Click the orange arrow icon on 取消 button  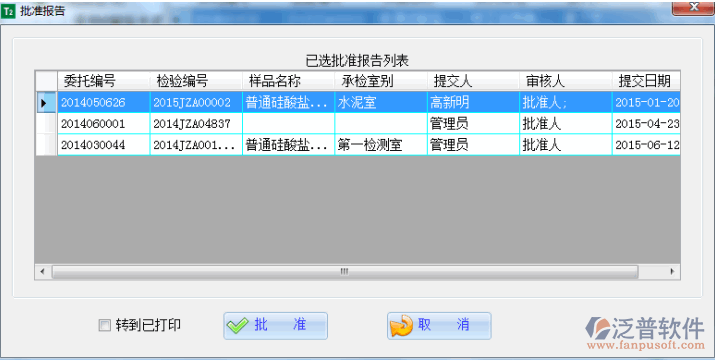pos(402,326)
